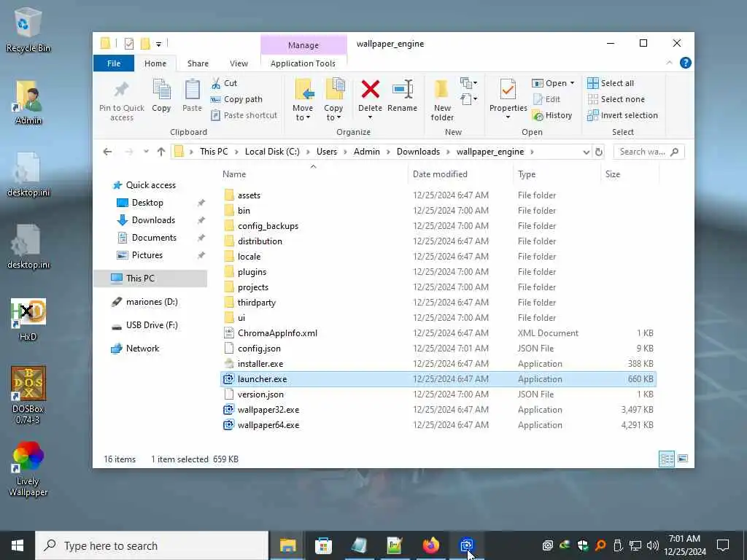Image resolution: width=747 pixels, height=560 pixels.
Task: Click Copy path in Clipboard group
Action: (236, 99)
